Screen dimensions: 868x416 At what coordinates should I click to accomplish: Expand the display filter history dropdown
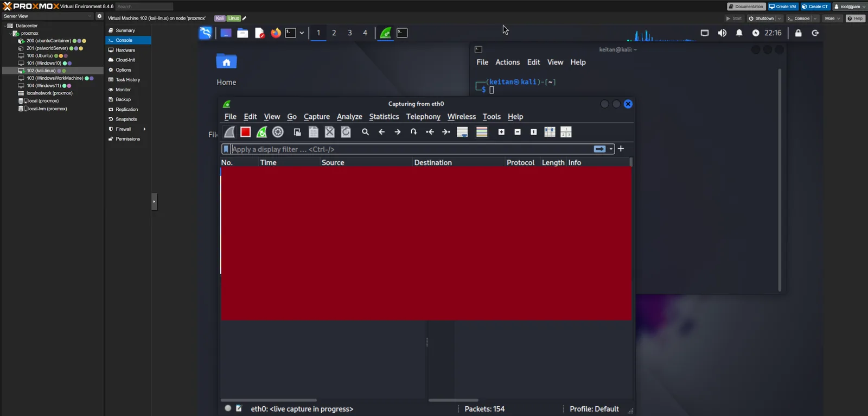pyautogui.click(x=611, y=149)
